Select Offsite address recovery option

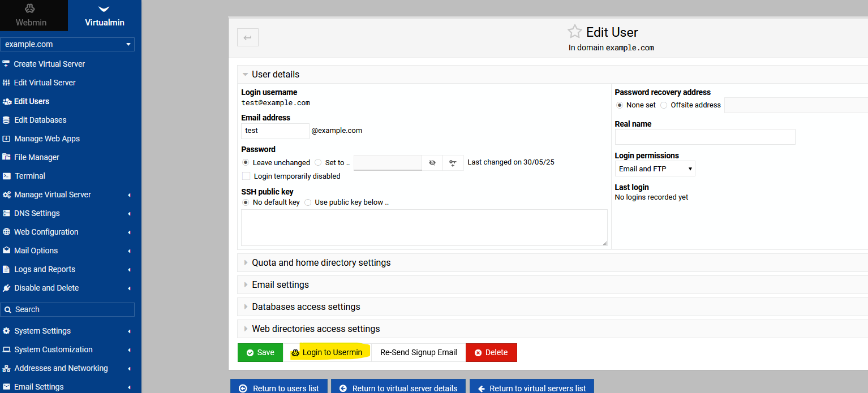(x=664, y=105)
